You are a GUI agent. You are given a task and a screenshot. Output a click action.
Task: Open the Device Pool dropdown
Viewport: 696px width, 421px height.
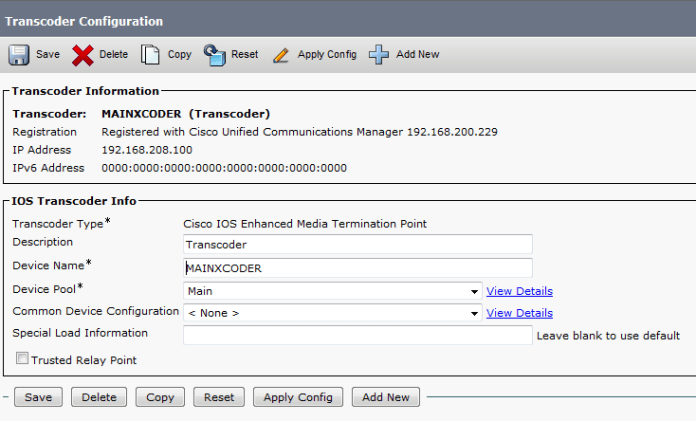(x=332, y=291)
